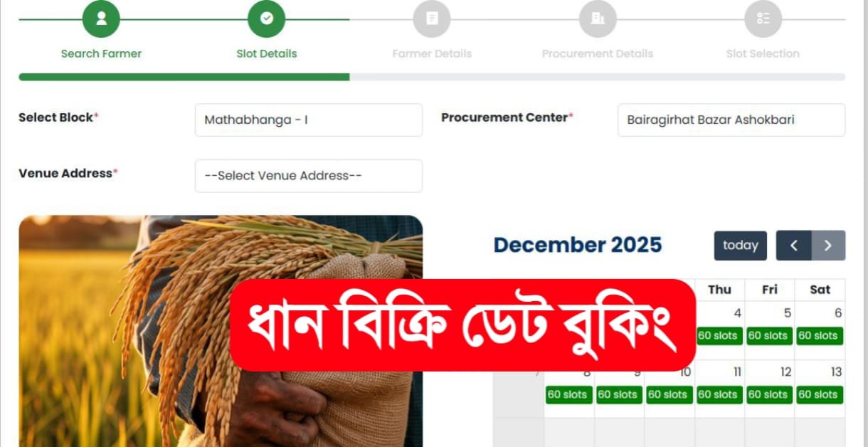Click the today button on calendar

[741, 246]
